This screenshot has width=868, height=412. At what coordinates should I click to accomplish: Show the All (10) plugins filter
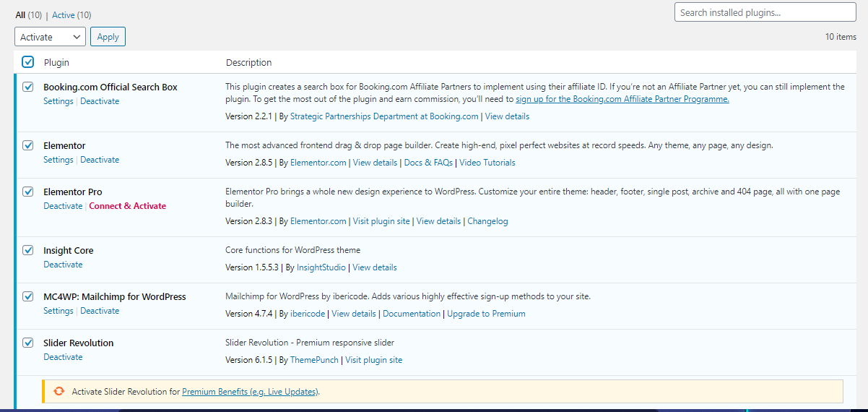[x=29, y=15]
